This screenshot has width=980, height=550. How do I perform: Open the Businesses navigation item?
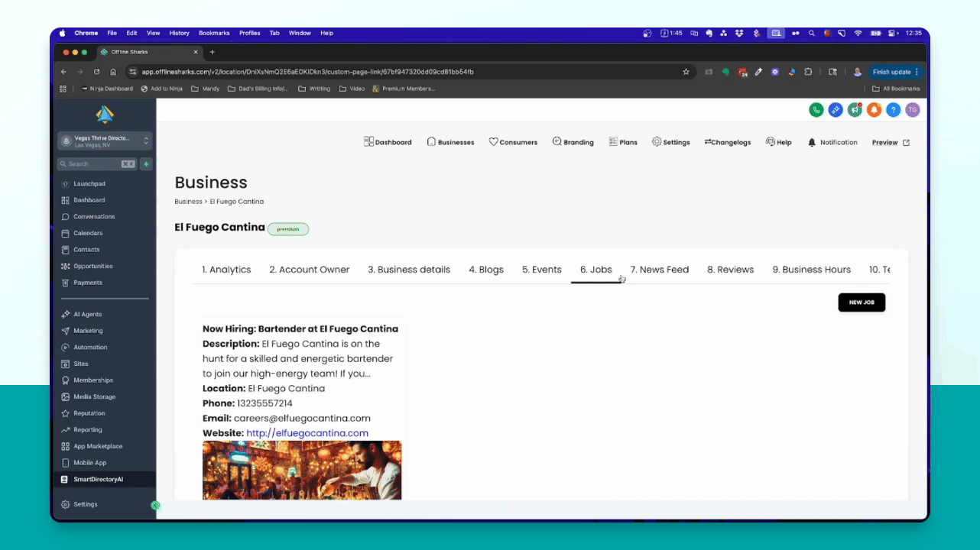pyautogui.click(x=450, y=142)
